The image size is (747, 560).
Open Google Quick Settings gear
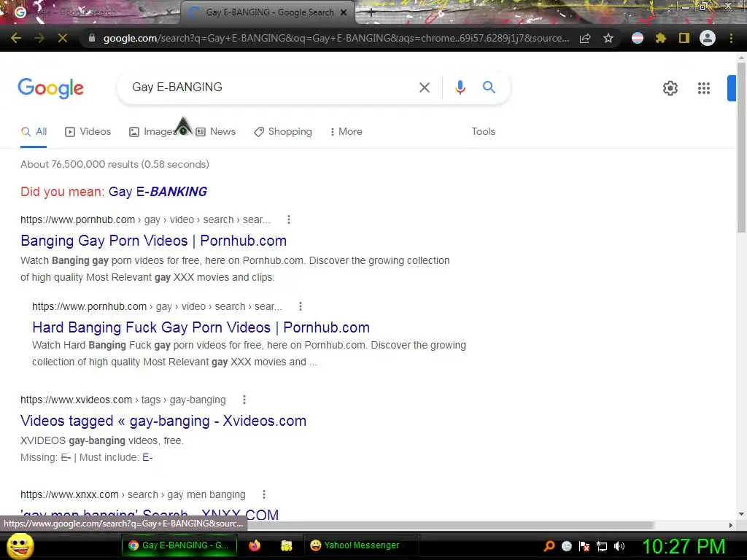[670, 88]
